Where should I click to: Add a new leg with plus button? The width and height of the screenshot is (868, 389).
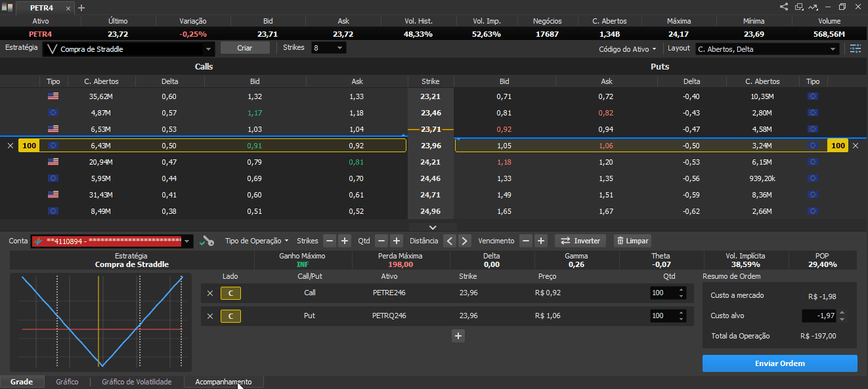[x=458, y=336]
